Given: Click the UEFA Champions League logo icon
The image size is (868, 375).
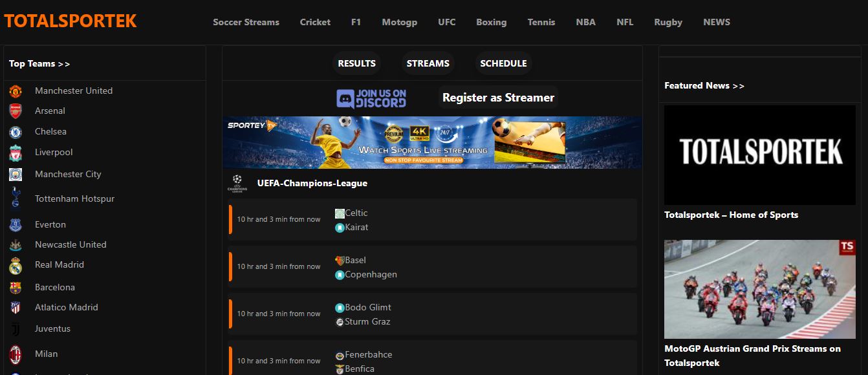Looking at the screenshot, I should click(x=237, y=184).
